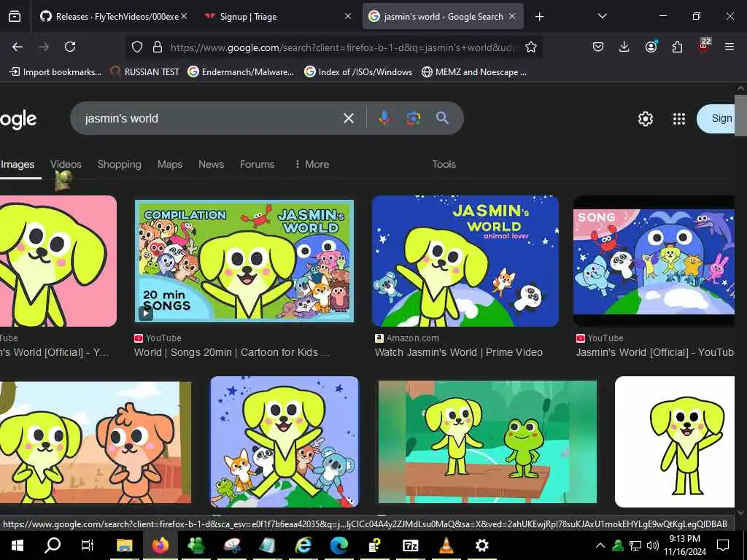Open the Pocket save icon
This screenshot has height=560, width=747.
(x=598, y=47)
